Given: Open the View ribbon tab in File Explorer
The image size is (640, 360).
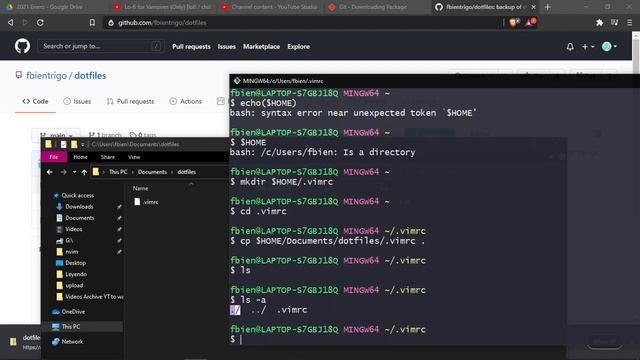Looking at the screenshot, I should pos(134,157).
